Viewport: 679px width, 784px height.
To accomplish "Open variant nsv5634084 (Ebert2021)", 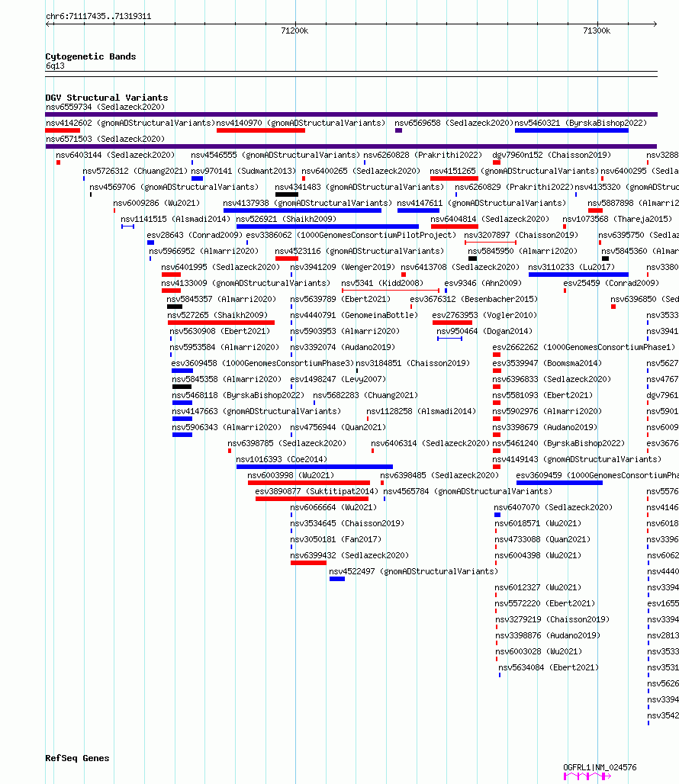I will pos(549,667).
